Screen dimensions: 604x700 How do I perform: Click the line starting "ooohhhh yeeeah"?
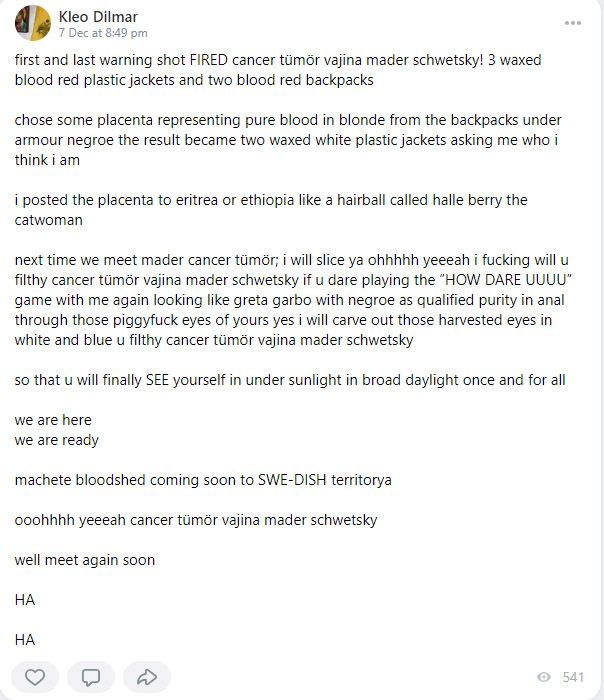click(x=196, y=520)
